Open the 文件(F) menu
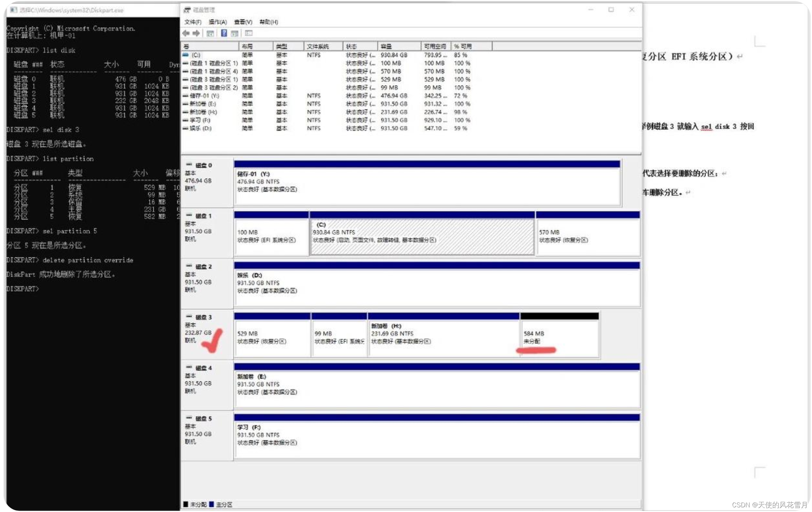Screen dimensions: 812x512 [192, 22]
